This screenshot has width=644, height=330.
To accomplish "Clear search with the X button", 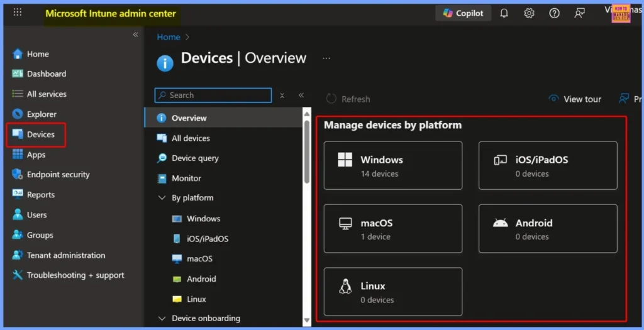I will coord(282,95).
